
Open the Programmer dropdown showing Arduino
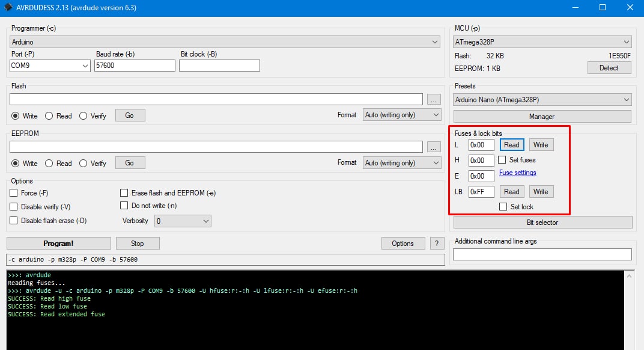(x=225, y=42)
